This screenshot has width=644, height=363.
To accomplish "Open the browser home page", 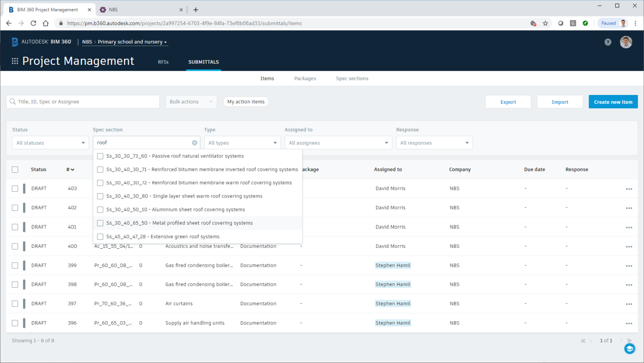I will point(46,23).
